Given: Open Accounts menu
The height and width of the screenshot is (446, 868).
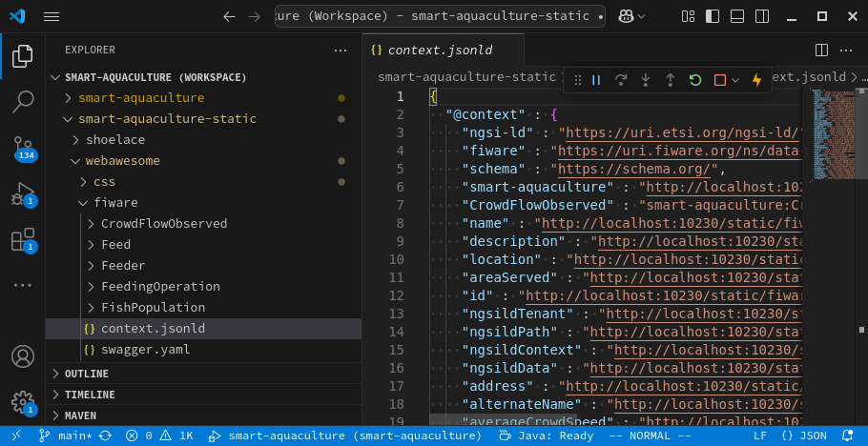Looking at the screenshot, I should [23, 357].
